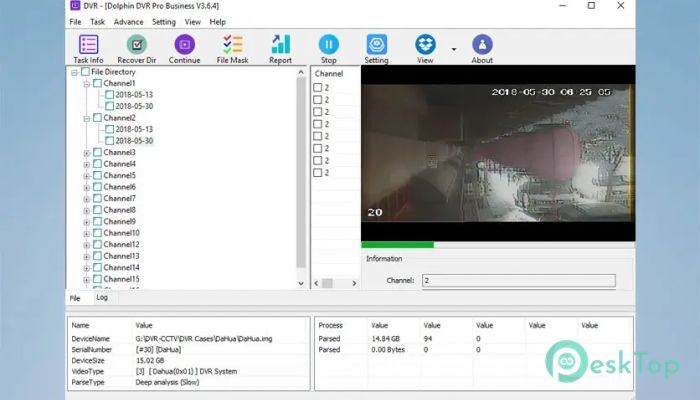Switch to the Log tab
Screen dimensions: 700x400
(102, 297)
